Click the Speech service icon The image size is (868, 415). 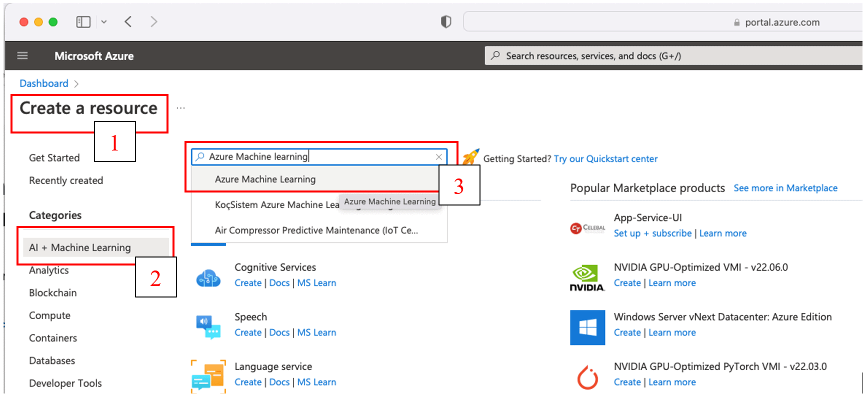[x=208, y=327]
